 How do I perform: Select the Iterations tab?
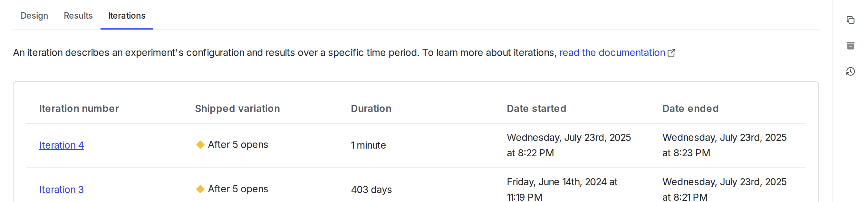(x=126, y=15)
